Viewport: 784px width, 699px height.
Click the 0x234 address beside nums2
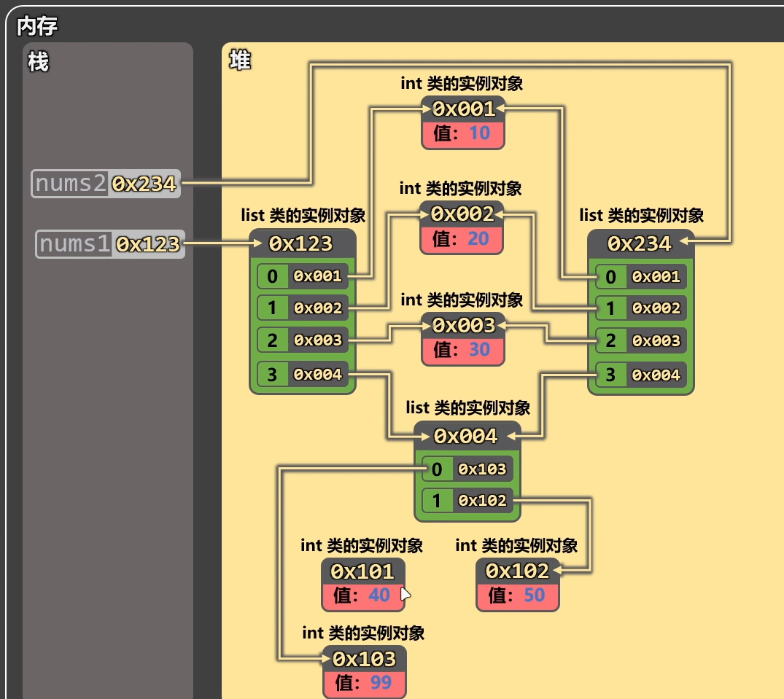point(144,184)
